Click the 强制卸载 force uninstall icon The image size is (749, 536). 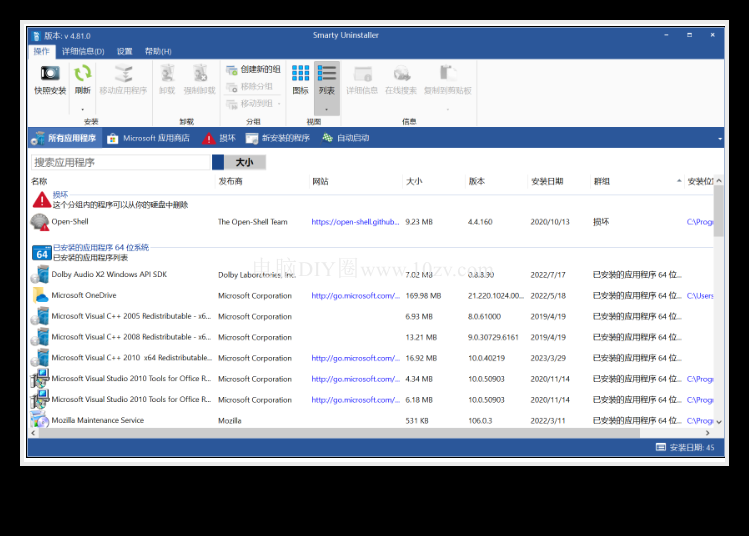tap(200, 74)
